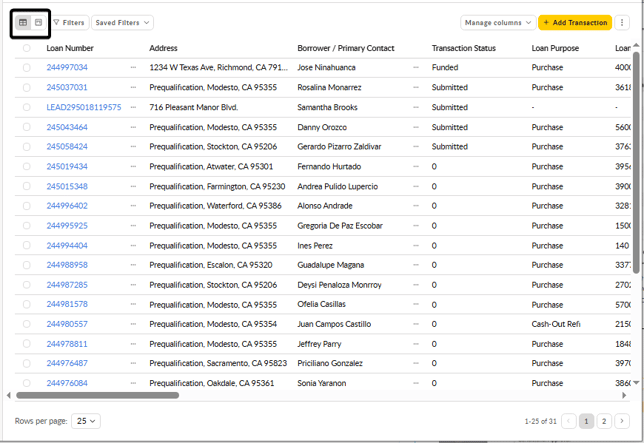Open the ellipsis menu beside Samantha Brooks
644x443 pixels.
[x=416, y=107]
